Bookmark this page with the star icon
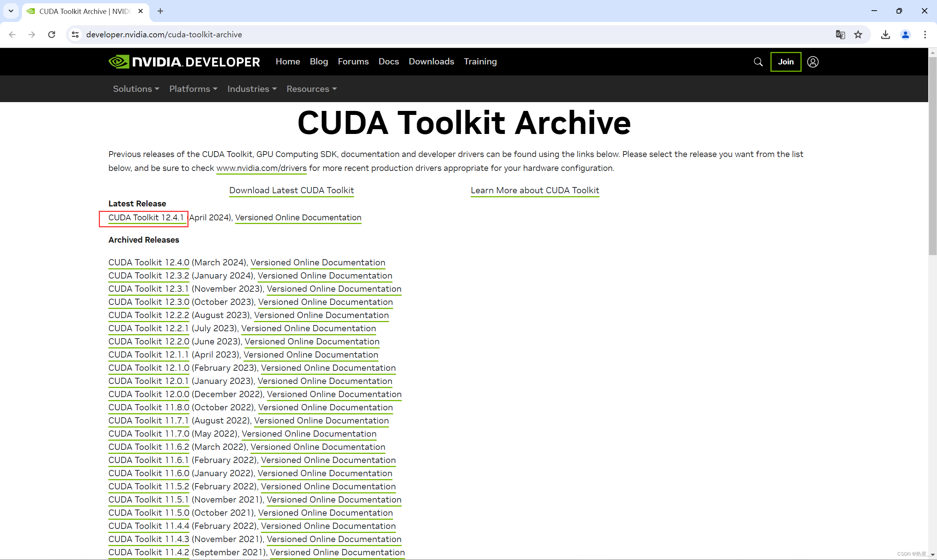Viewport: 937px width, 560px height. [x=858, y=35]
